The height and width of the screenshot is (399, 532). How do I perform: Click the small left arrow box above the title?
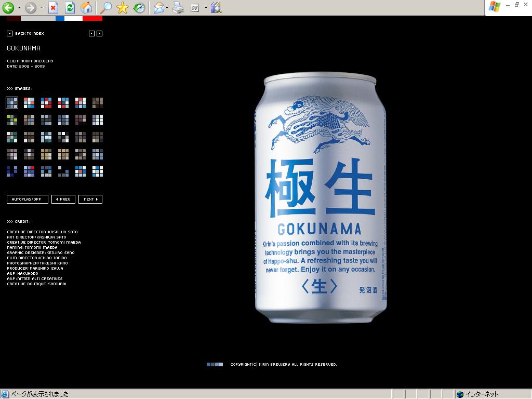click(x=91, y=33)
